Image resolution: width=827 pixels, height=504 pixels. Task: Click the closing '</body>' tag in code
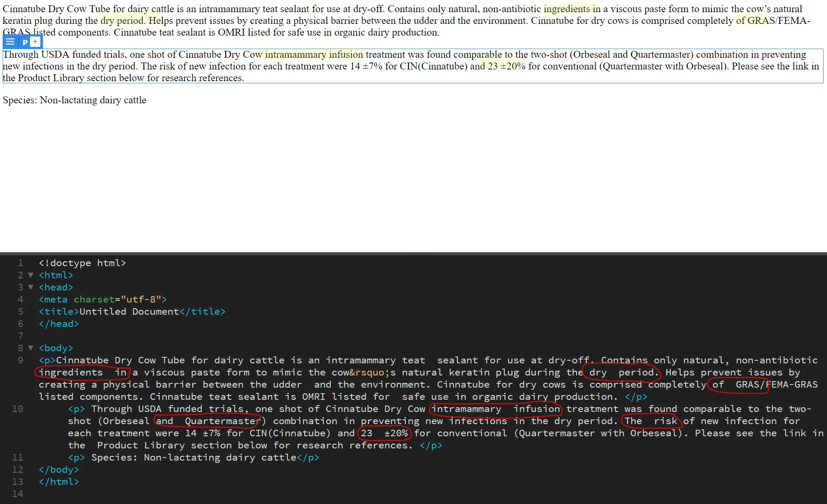pos(59,469)
